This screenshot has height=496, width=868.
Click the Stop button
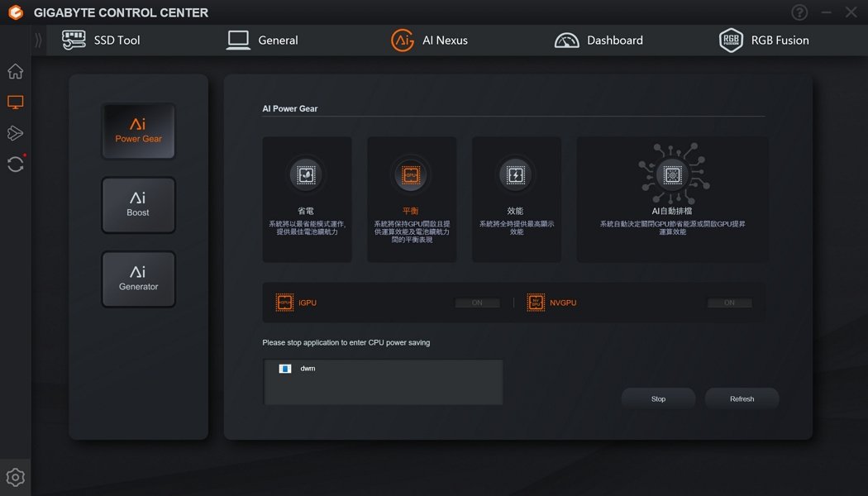point(658,398)
